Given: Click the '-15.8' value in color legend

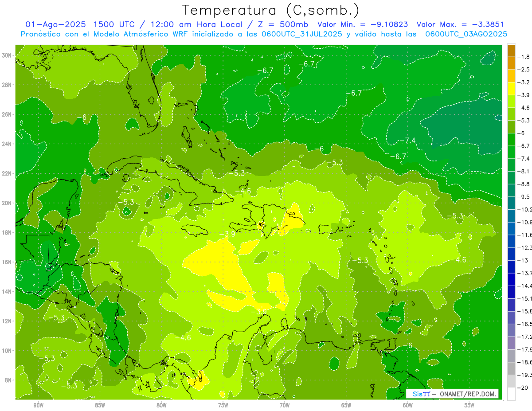Looking at the screenshot, I should pos(524,311).
